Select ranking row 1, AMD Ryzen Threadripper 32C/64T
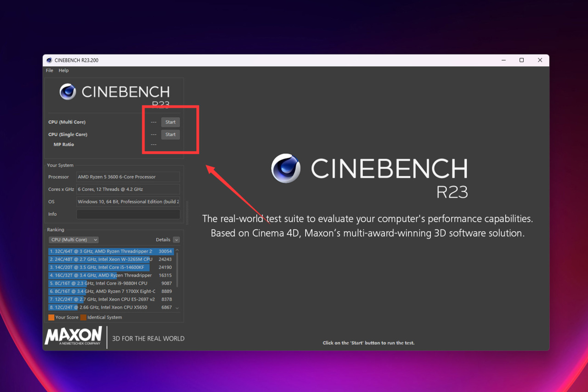This screenshot has height=392, width=588. coord(111,251)
